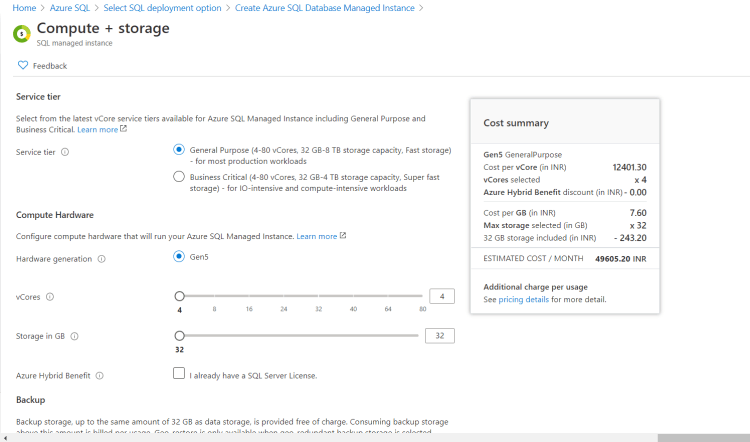Click external link icon after Service tier Learn more
This screenshot has width=750, height=442.
tap(123, 129)
